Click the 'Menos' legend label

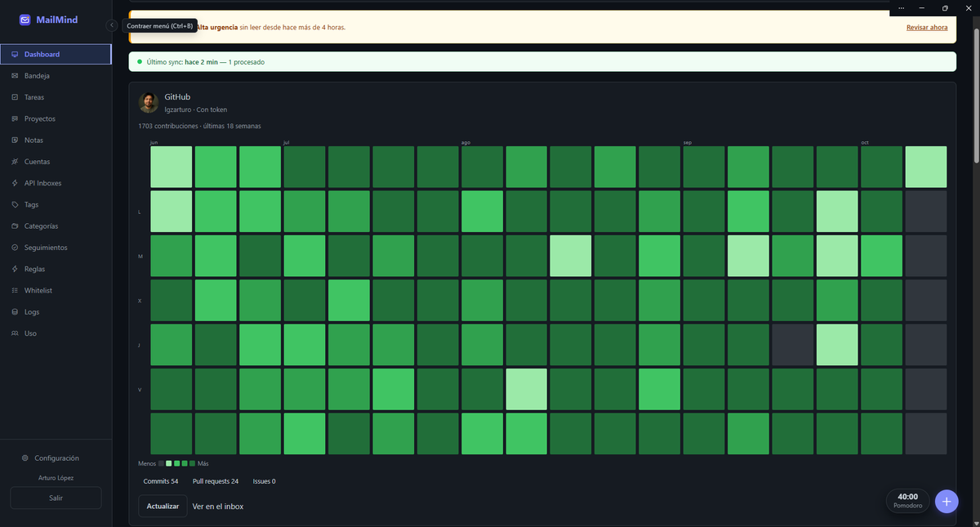coord(147,463)
